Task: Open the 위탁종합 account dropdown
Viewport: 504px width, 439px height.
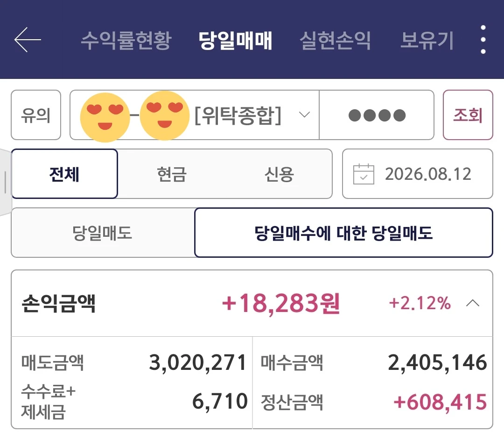Action: click(x=195, y=115)
